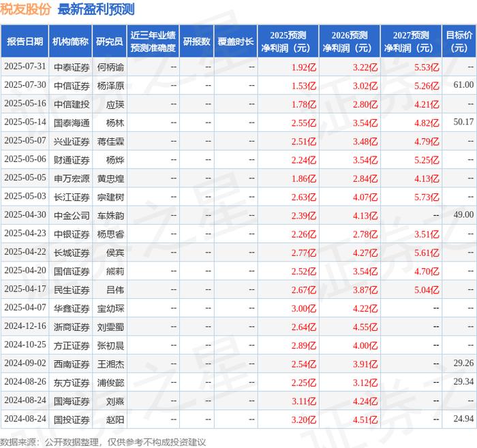The width and height of the screenshot is (477, 448).
Task: Select analyst name 何柄谕
Action: point(110,67)
